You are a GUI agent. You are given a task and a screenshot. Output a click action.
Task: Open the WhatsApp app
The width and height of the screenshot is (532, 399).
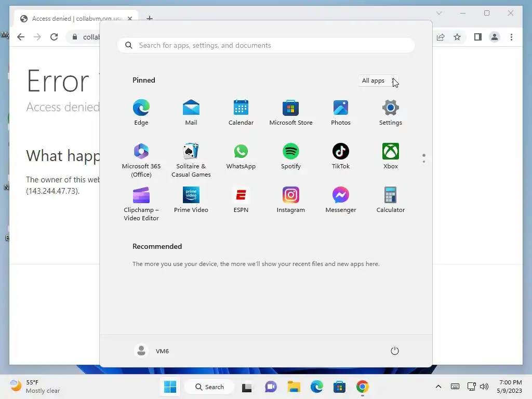pos(241,156)
